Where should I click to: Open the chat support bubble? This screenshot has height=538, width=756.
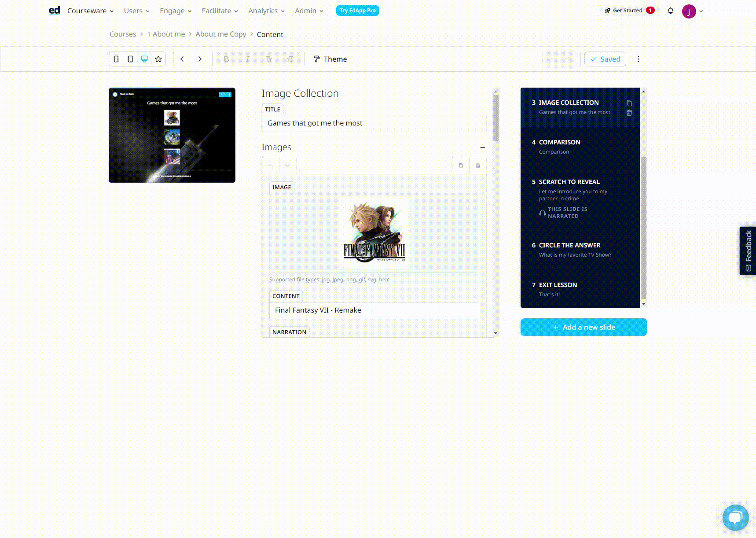tap(735, 517)
